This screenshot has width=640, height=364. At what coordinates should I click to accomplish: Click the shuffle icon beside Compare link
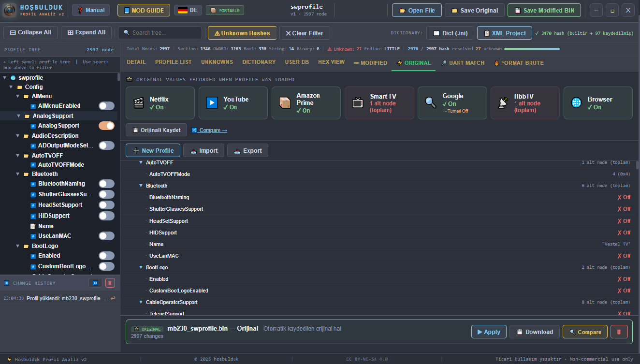coord(194,130)
